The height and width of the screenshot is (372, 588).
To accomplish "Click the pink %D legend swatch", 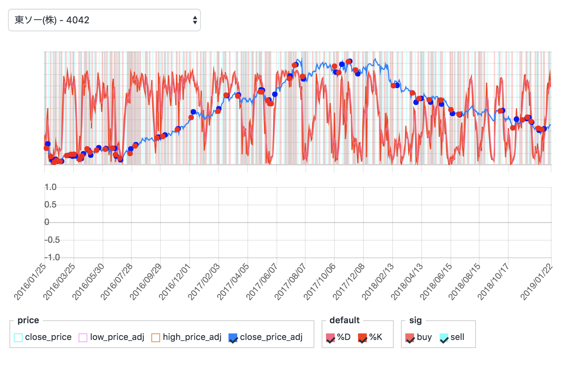I will click(330, 337).
